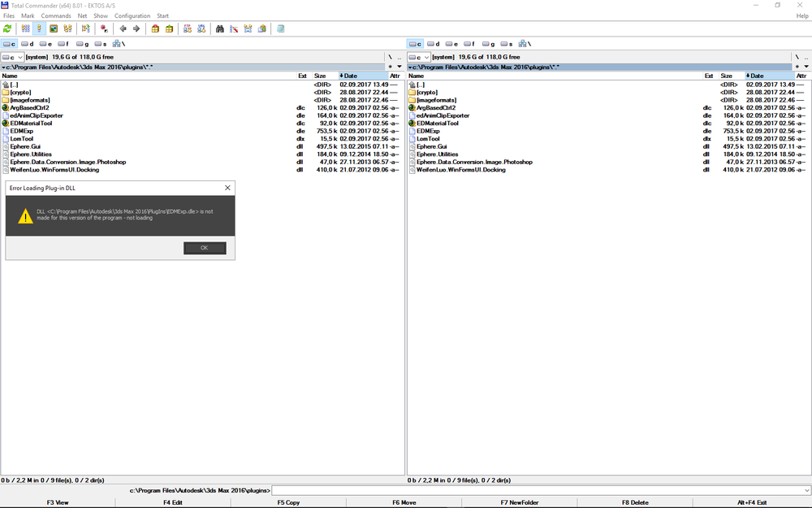Select drive d in left panel drive bar
This screenshot has width=812, height=508.
(28, 44)
